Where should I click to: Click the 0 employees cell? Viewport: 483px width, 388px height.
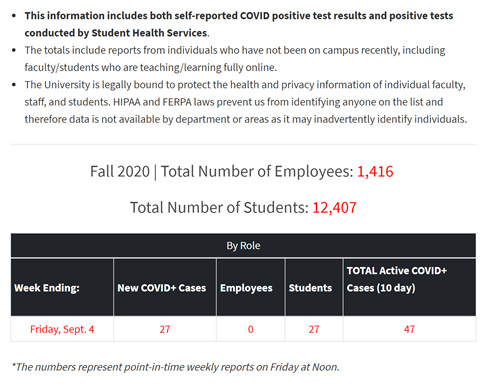tap(250, 329)
